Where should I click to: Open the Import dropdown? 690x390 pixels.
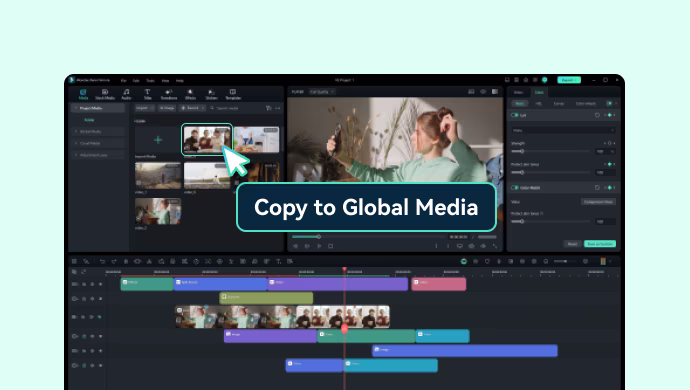[x=144, y=108]
